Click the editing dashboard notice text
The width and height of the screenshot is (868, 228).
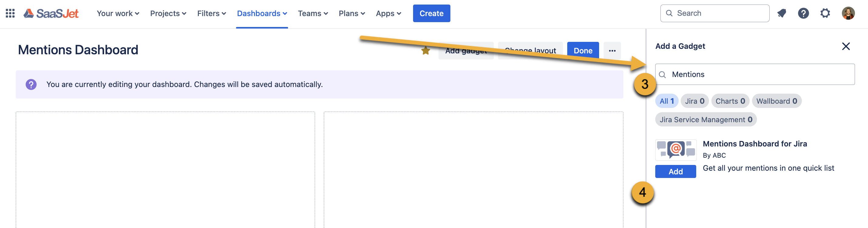(x=184, y=84)
